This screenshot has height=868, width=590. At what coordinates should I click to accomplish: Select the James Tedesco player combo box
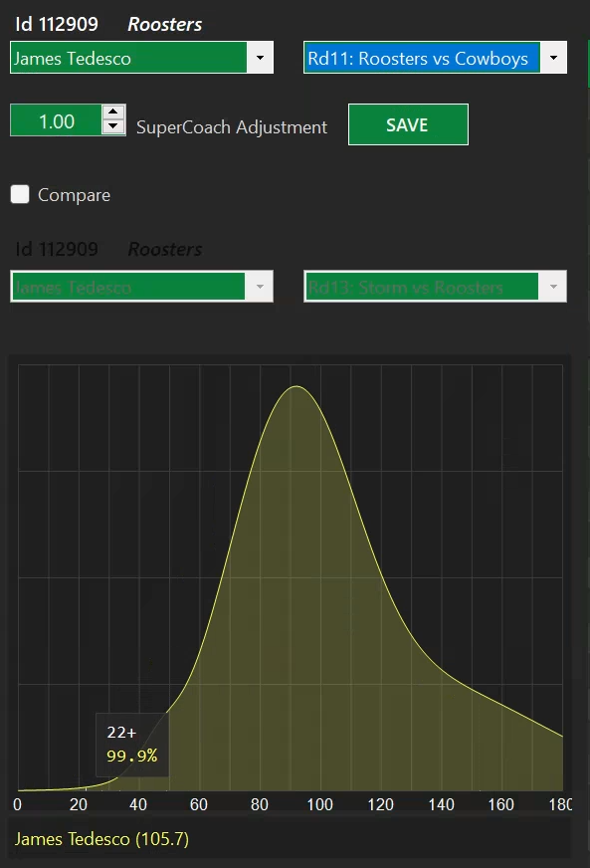coord(141,58)
